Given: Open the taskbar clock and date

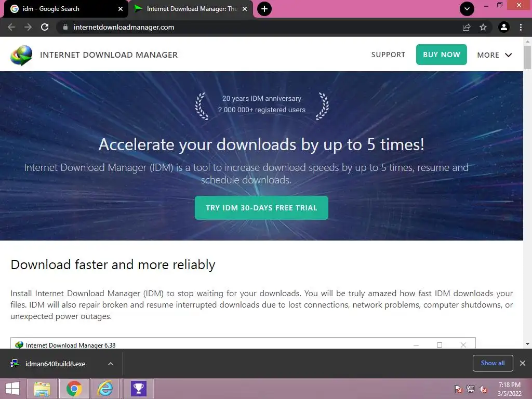Looking at the screenshot, I should [x=509, y=389].
